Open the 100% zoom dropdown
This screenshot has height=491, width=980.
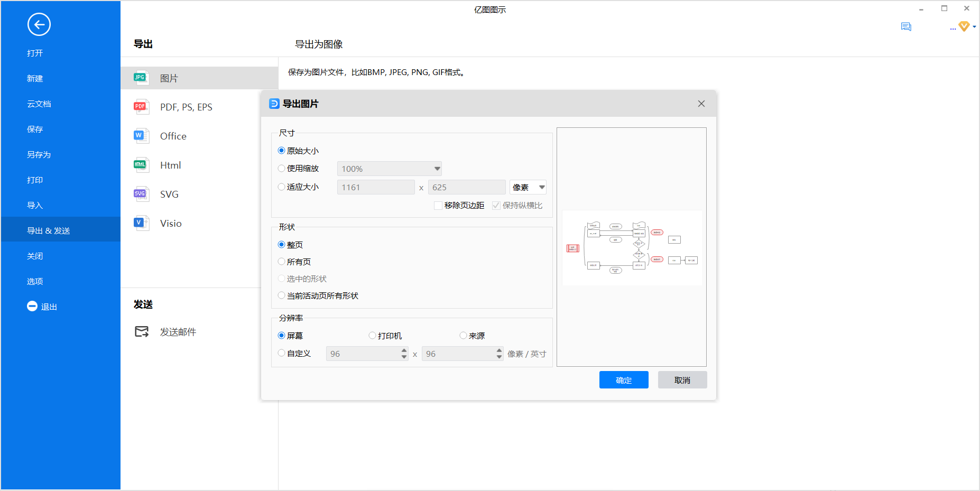(x=390, y=169)
